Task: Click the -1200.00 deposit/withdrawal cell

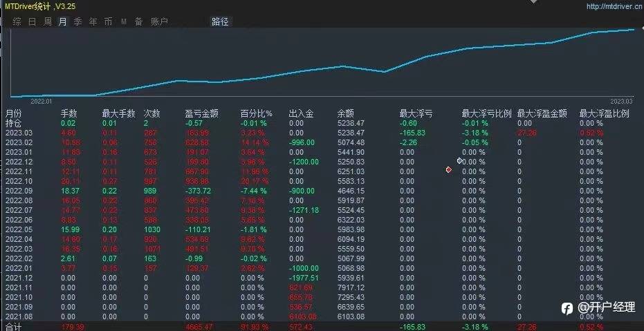Action: [x=304, y=162]
